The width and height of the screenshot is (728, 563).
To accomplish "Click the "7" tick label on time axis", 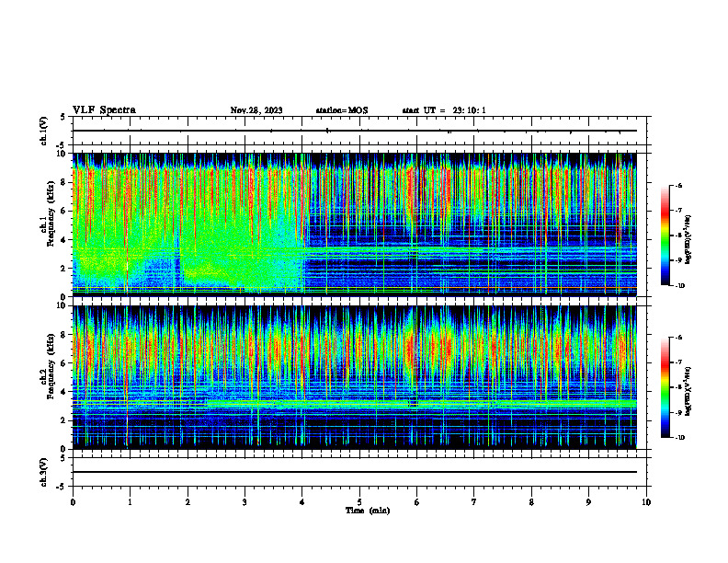I will pyautogui.click(x=474, y=502).
